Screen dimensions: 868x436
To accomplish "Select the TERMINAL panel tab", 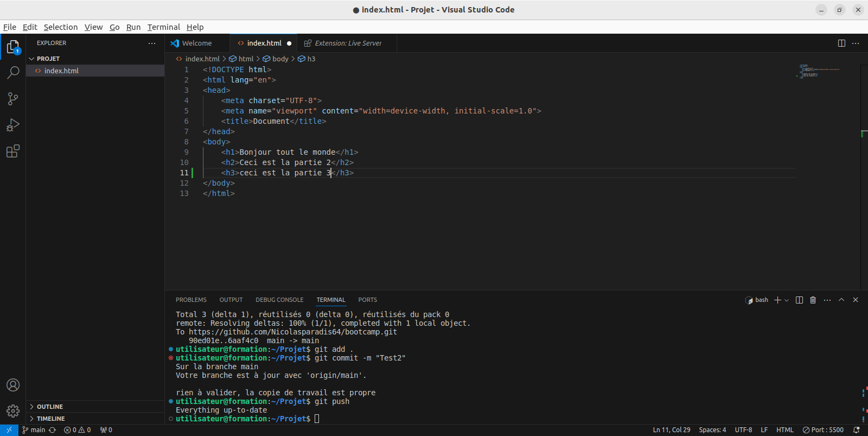I will 331,300.
